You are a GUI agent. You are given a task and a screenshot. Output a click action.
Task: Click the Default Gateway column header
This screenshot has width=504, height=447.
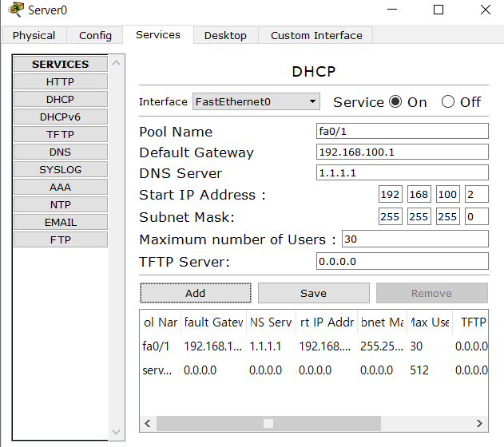pos(214,322)
